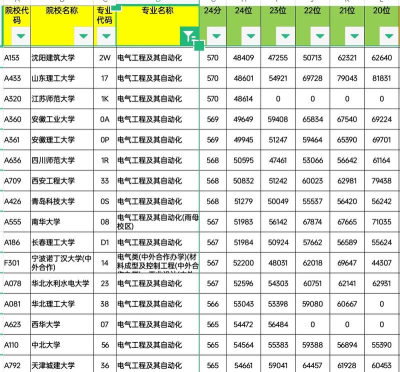The width and height of the screenshot is (400, 372).
Task: Click the active filter icon on 专业名称
Action: [189, 36]
